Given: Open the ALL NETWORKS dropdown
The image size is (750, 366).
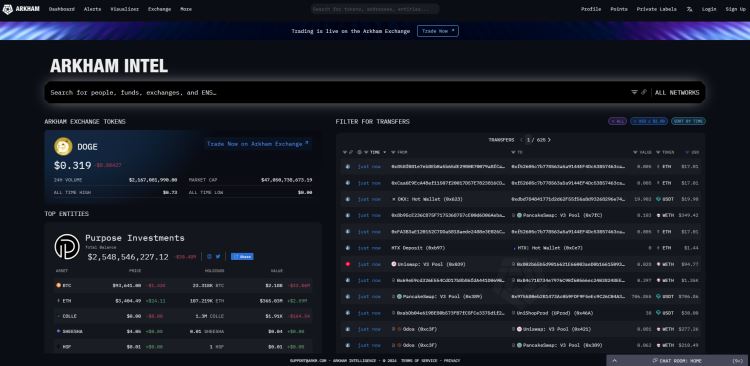Looking at the screenshot, I should [677, 92].
